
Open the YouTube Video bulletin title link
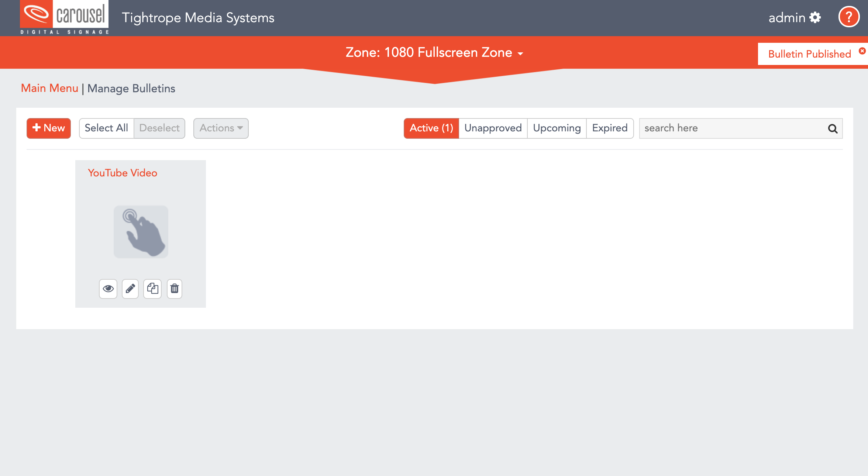pos(123,173)
